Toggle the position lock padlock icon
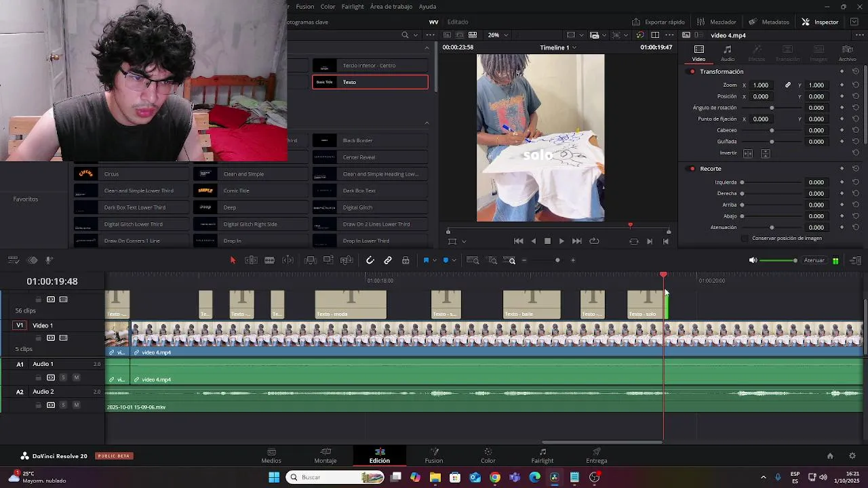 [x=406, y=260]
